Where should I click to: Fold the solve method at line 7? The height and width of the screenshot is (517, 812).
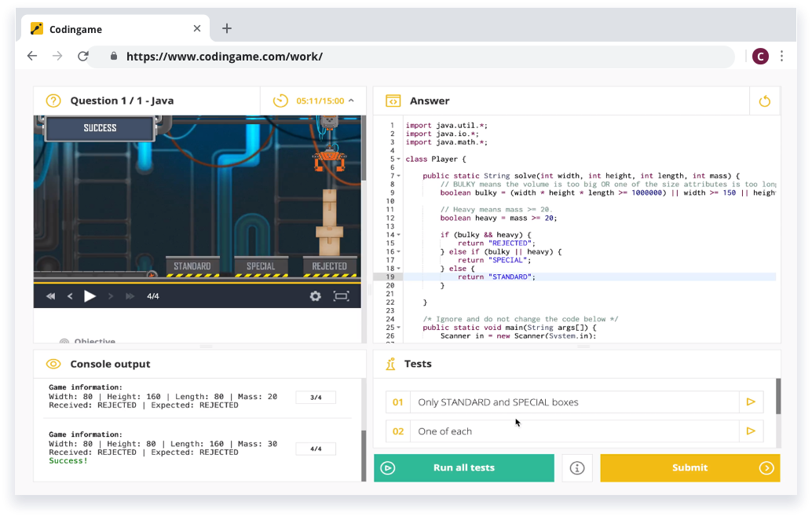click(399, 176)
